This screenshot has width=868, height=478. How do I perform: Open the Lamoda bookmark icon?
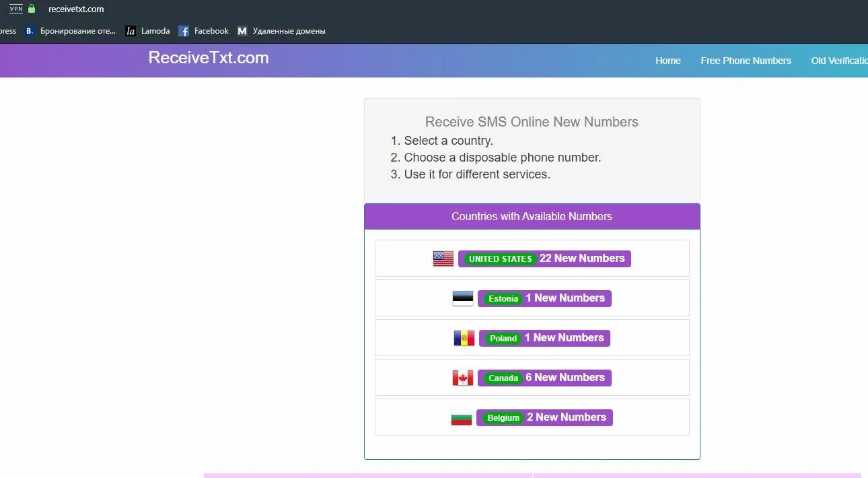131,31
